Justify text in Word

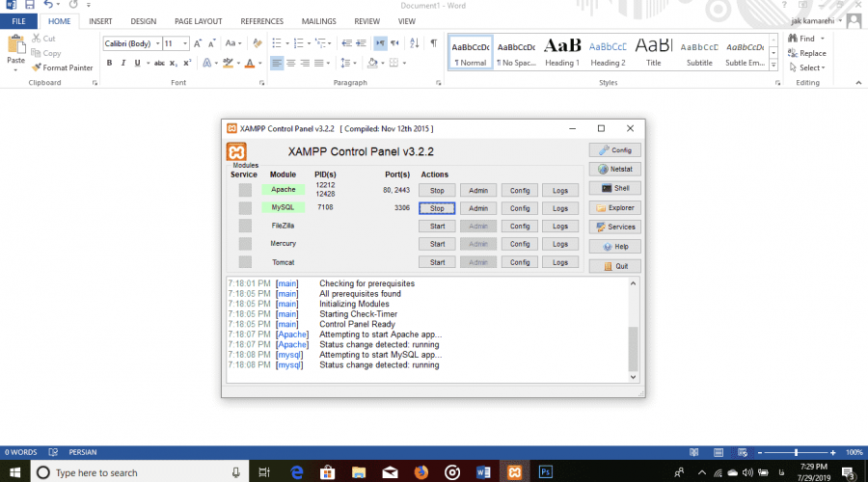[319, 63]
